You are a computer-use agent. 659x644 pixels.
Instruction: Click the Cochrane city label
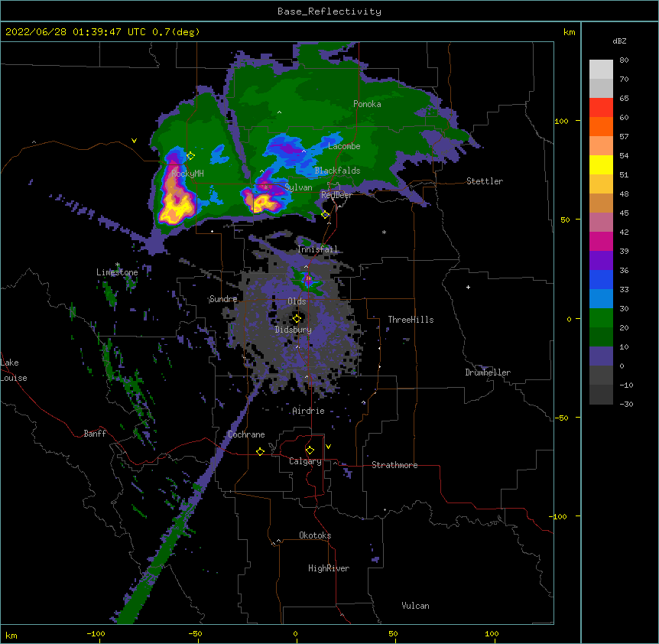246,434
